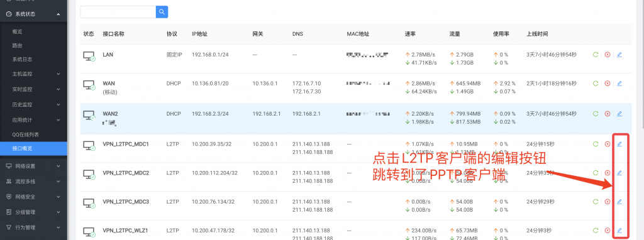Click the 流量 column header
Viewport: 644px width, 240px height.
pyautogui.click(x=455, y=34)
